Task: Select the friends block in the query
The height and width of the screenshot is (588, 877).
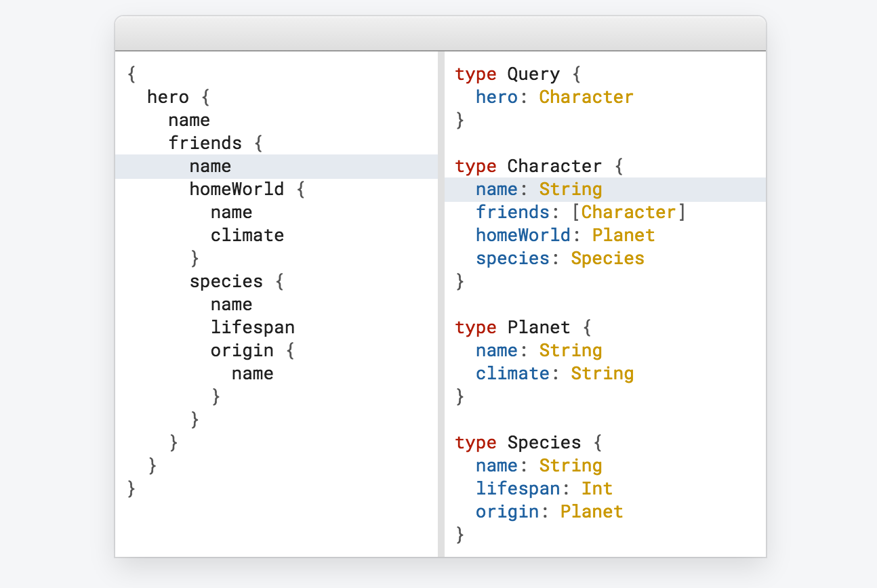Action: click(205, 143)
